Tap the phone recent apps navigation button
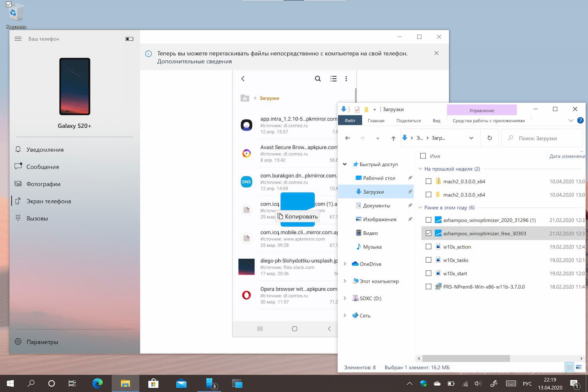588x392 pixels. coord(260,329)
